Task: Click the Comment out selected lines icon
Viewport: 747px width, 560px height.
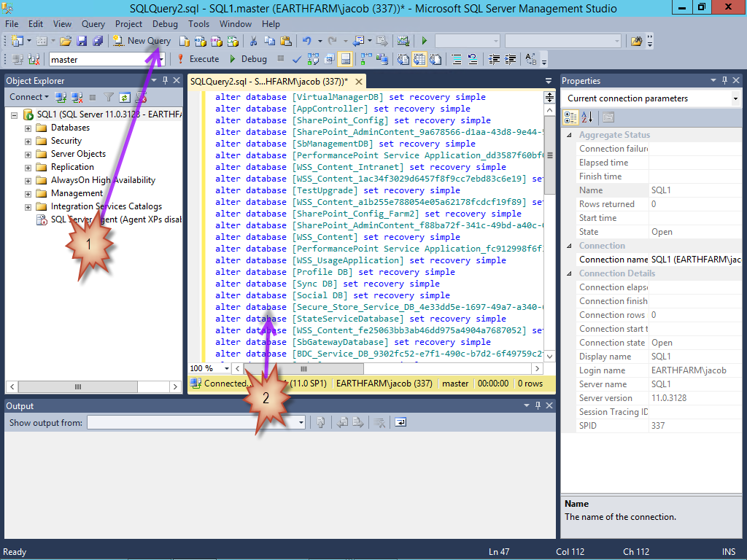Action: tap(457, 60)
